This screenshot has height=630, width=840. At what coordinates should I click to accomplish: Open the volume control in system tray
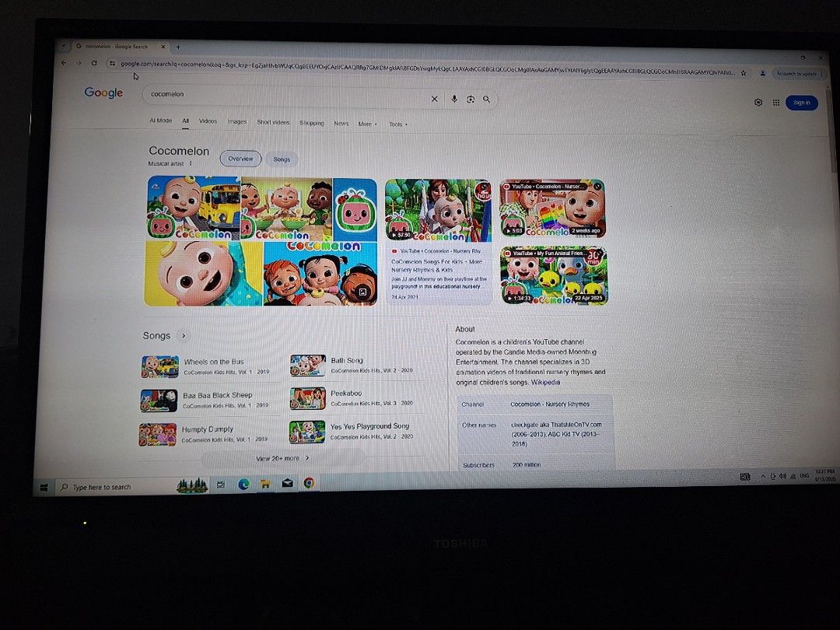[782, 476]
